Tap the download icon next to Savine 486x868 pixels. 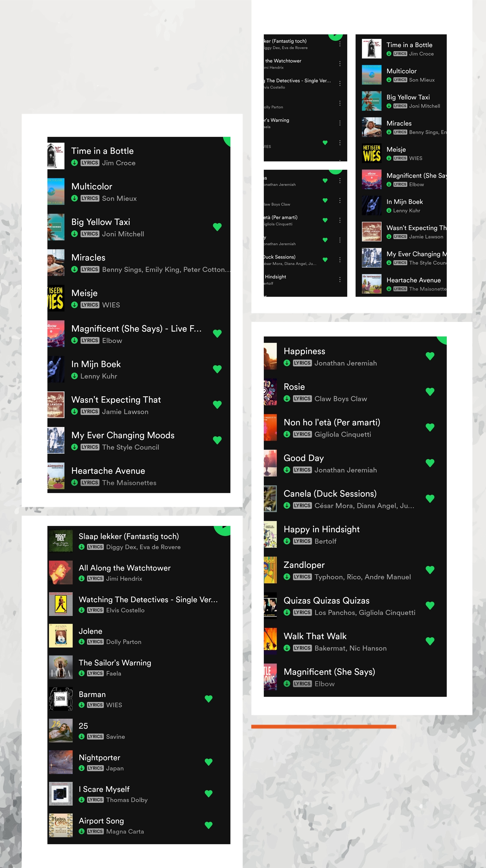tap(82, 737)
